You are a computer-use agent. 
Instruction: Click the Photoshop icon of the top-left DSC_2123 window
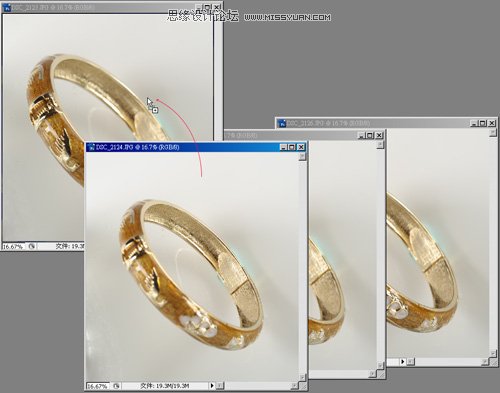(6, 8)
